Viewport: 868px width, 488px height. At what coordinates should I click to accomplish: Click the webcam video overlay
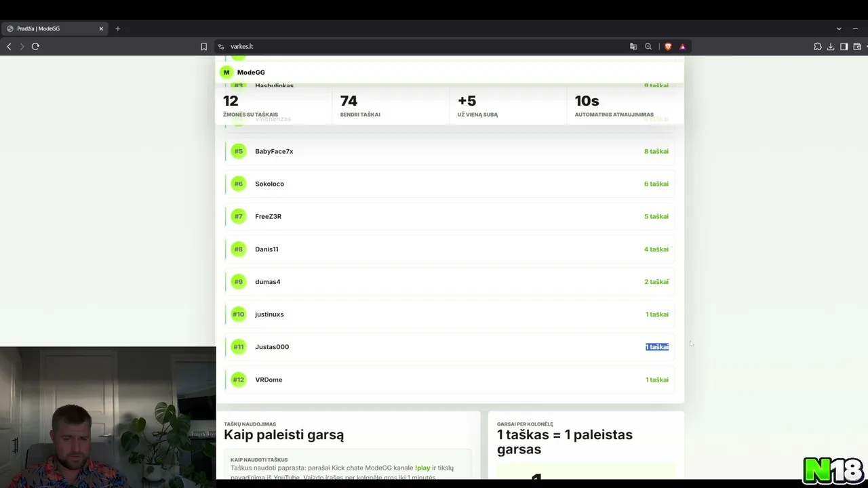pos(108,418)
